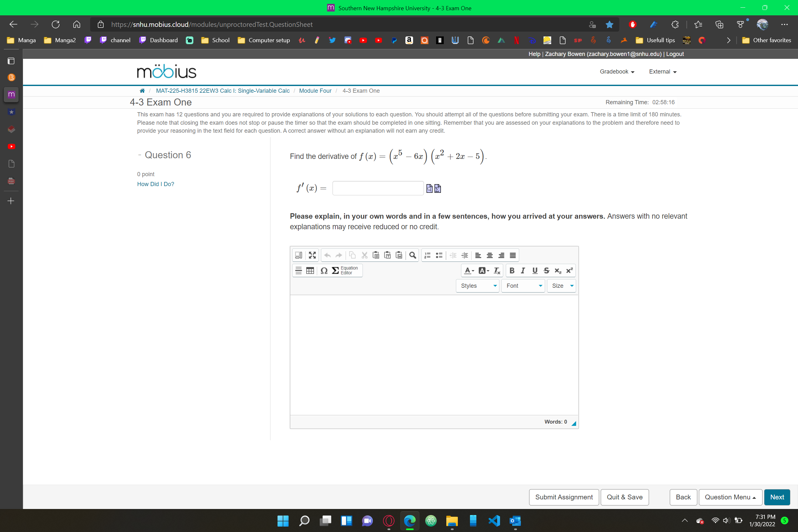Insert a table in the explanation editor

pos(310,270)
